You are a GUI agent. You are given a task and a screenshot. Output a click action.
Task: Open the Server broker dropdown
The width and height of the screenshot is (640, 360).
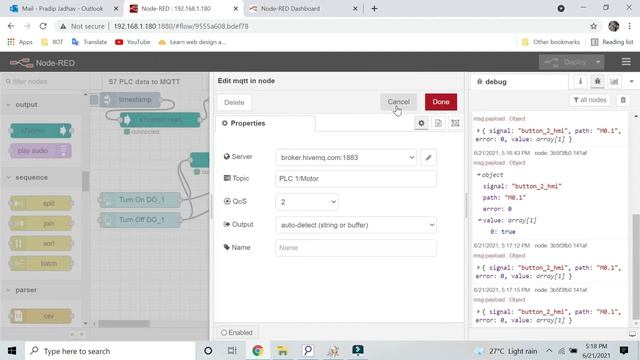346,158
